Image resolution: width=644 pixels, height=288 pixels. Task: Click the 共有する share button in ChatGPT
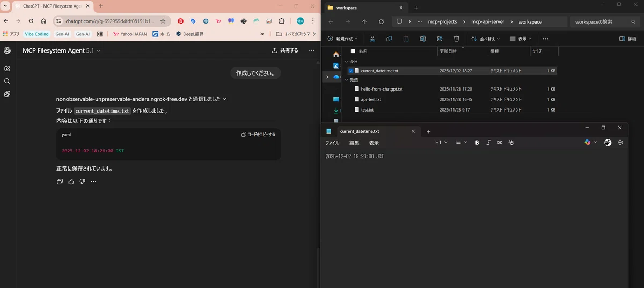[x=286, y=50]
